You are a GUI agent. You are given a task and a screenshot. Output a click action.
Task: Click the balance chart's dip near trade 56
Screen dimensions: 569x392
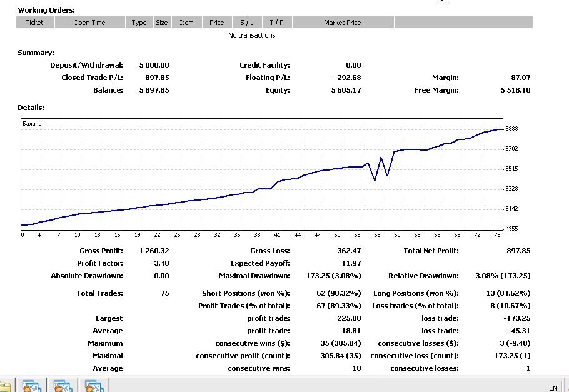(x=375, y=179)
